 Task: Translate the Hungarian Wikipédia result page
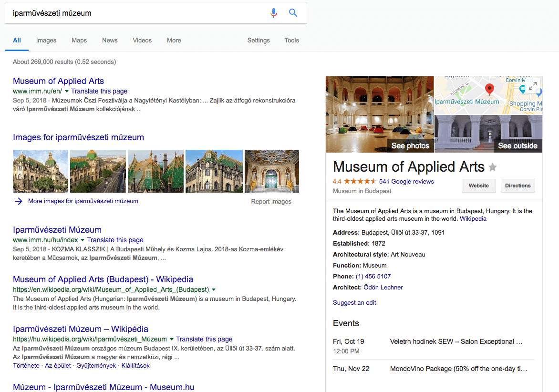point(204,339)
